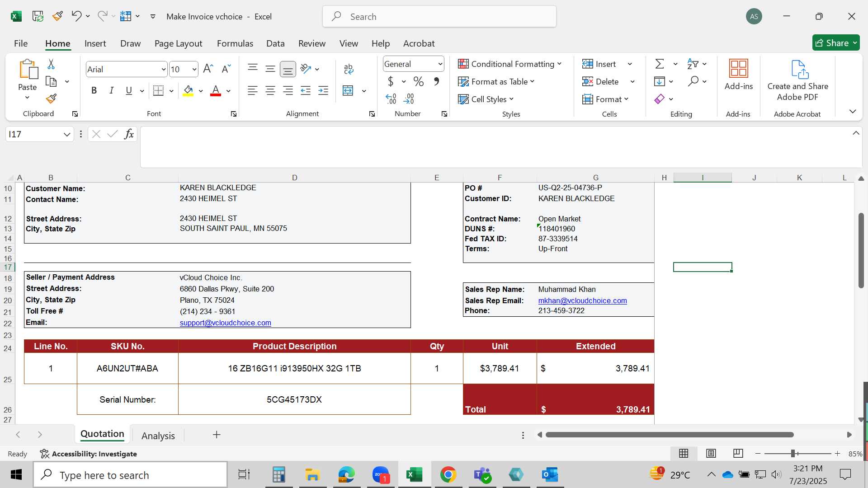Collapse the ribbon with the chevron
This screenshot has width=868, height=488.
pos(853,111)
